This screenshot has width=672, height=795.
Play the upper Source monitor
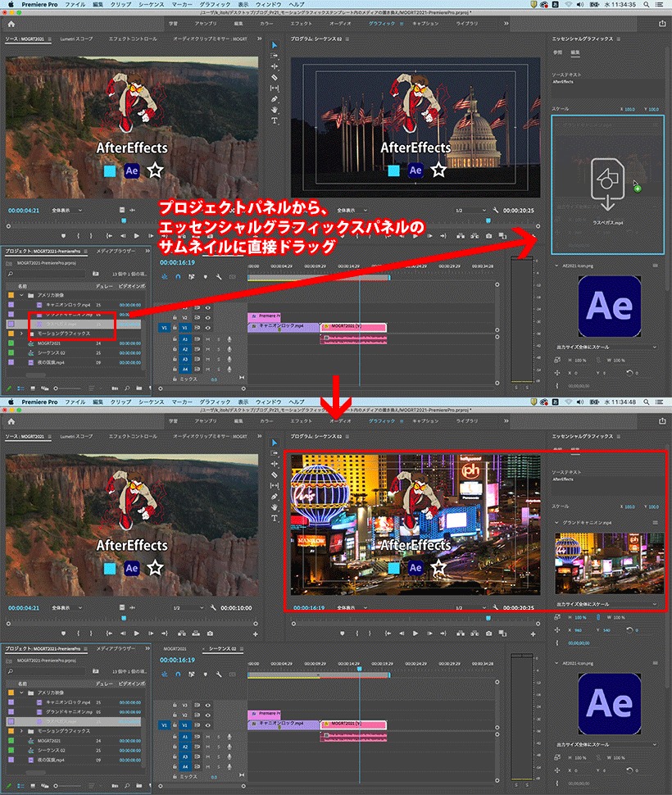coord(136,236)
